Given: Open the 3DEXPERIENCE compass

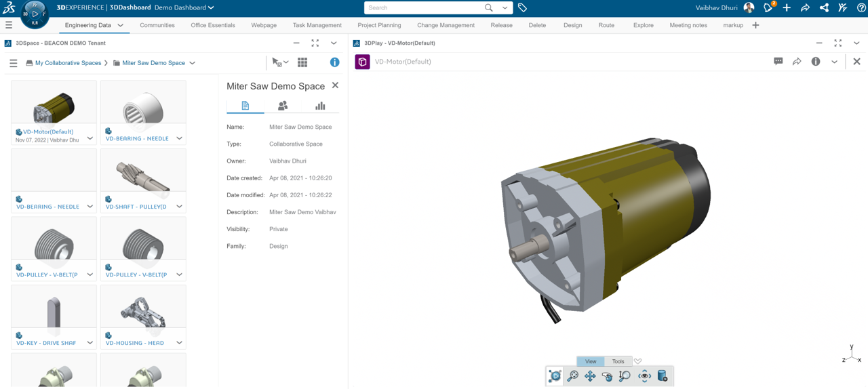Looking at the screenshot, I should (x=35, y=14).
